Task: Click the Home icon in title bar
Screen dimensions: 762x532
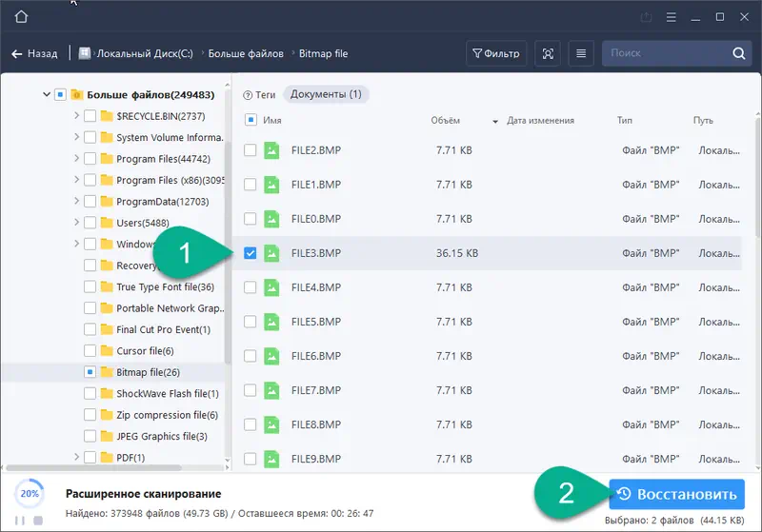Action: pyautogui.click(x=21, y=17)
